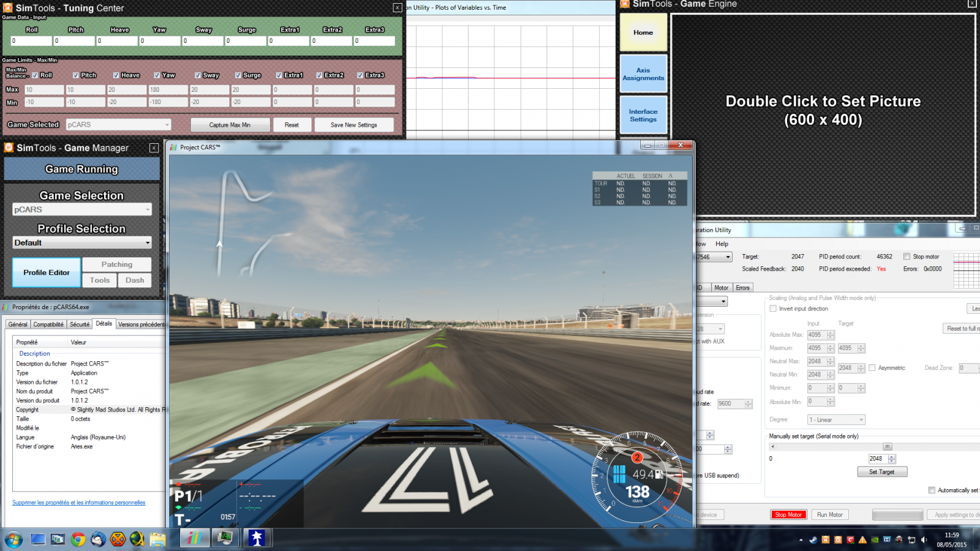Click the Capture Max Min button
The image size is (980, 551).
point(230,125)
